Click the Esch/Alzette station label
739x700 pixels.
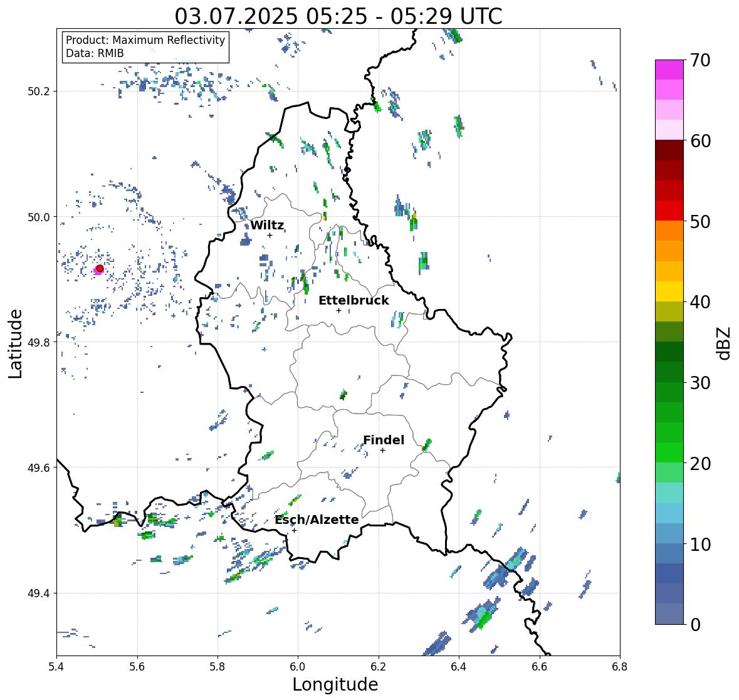(x=317, y=520)
